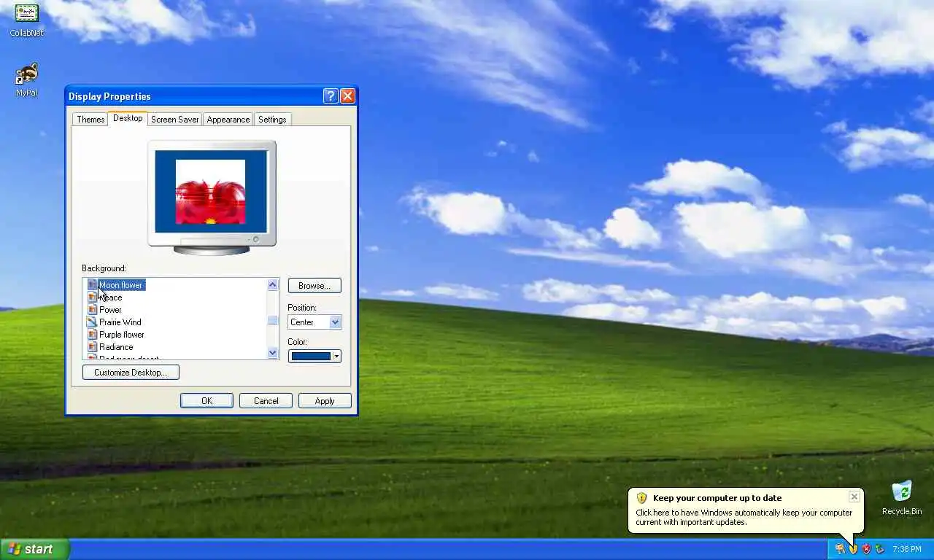The width and height of the screenshot is (934, 560).
Task: Click the monitor preview of the wallpaper
Action: pos(212,198)
